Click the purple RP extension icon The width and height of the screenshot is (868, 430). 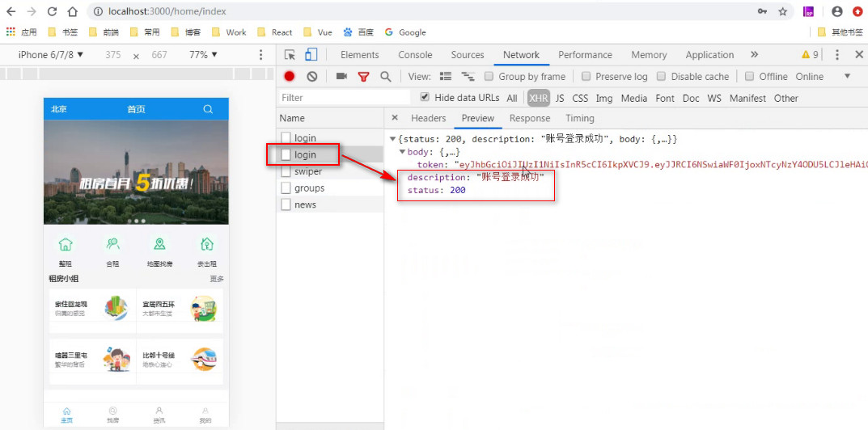(809, 11)
